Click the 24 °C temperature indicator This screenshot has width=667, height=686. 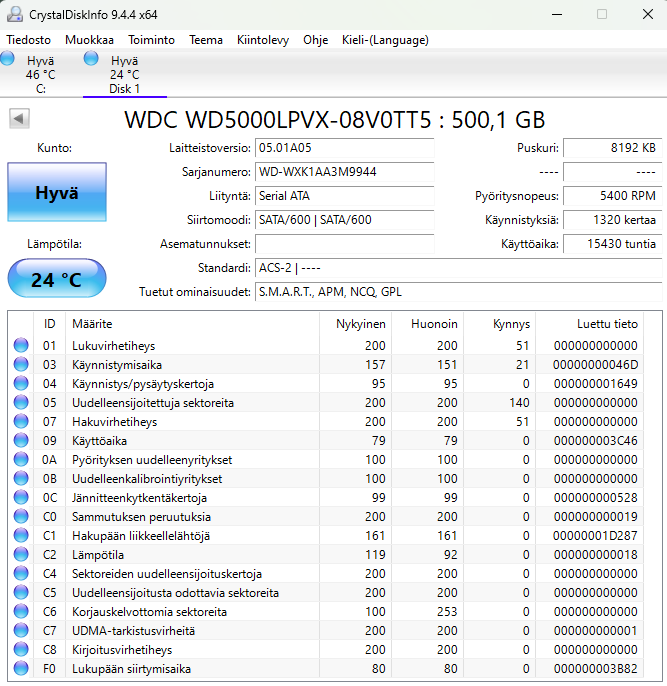56,279
